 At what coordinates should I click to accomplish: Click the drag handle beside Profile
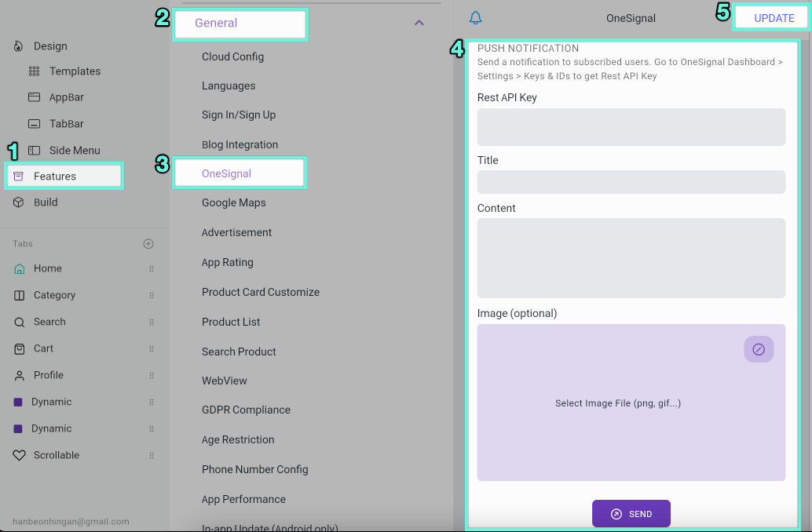(152, 376)
